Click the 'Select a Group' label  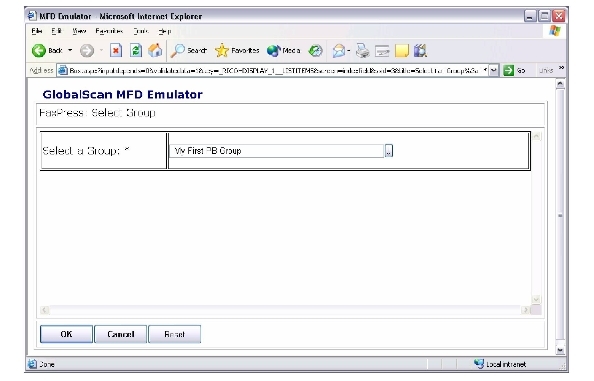point(86,151)
